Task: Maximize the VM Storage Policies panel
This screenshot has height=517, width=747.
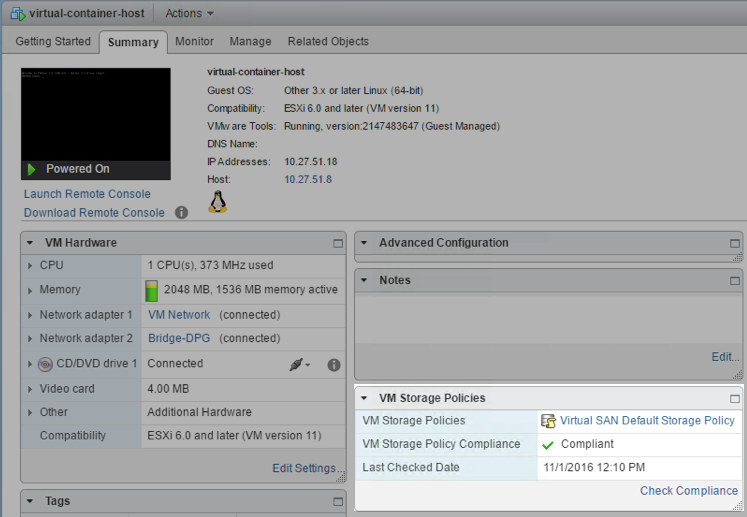Action: tap(735, 398)
